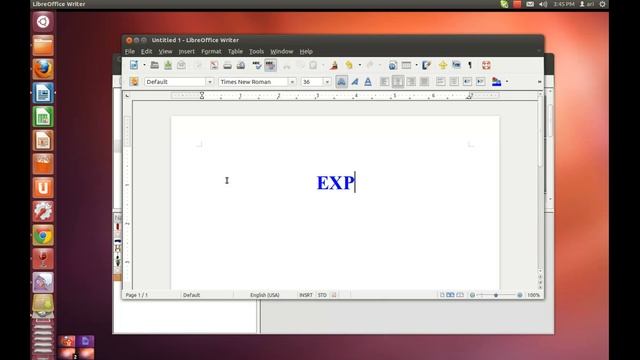640x360 pixels.
Task: Click the Default paragraph style field
Action: click(x=175, y=82)
